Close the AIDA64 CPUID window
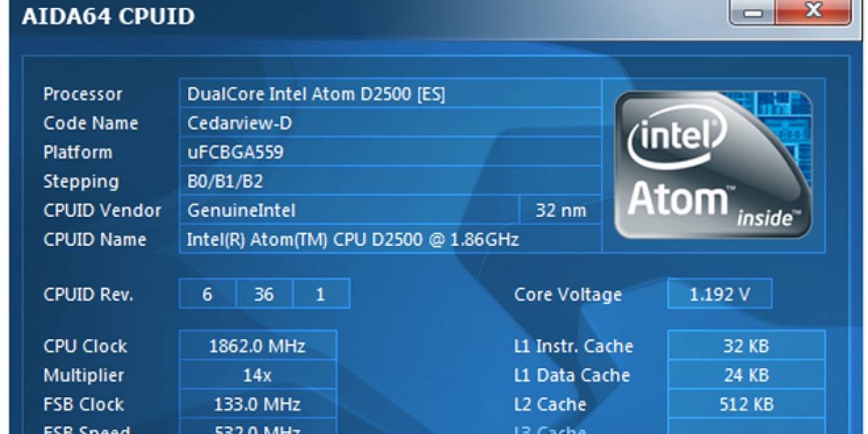This screenshot has height=434, width=868. pyautogui.click(x=813, y=12)
